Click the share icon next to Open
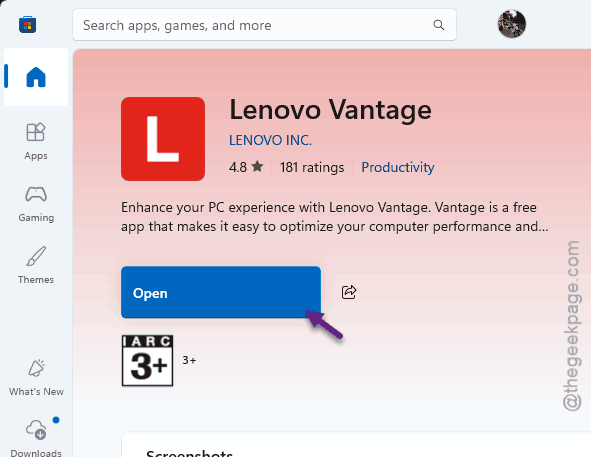 349,292
